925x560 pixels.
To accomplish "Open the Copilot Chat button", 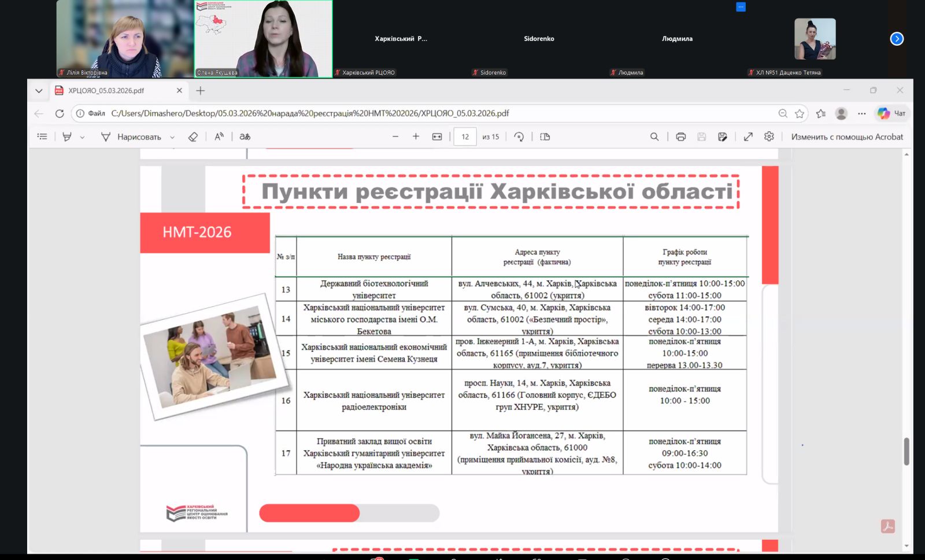I will (891, 113).
